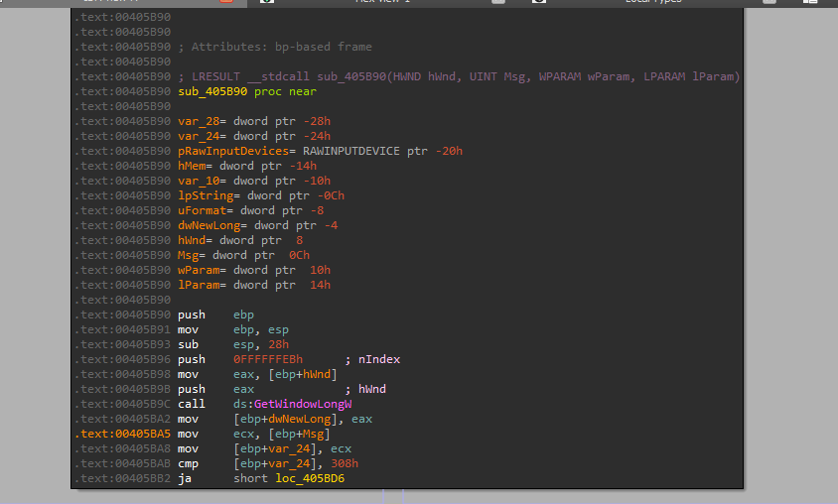Click address .text:00405B9B
This screenshot has width=838, height=504.
pyautogui.click(x=122, y=390)
